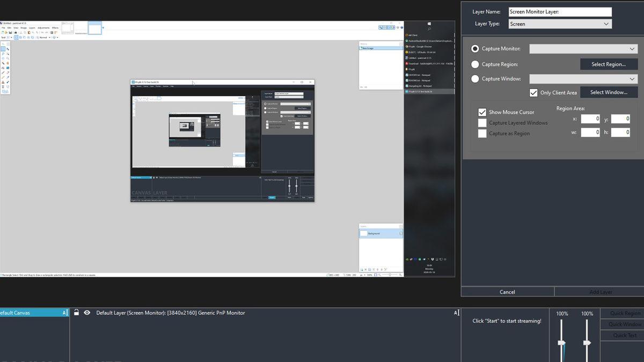Open the Capture Window dropdown
The width and height of the screenshot is (644, 362).
point(583,78)
